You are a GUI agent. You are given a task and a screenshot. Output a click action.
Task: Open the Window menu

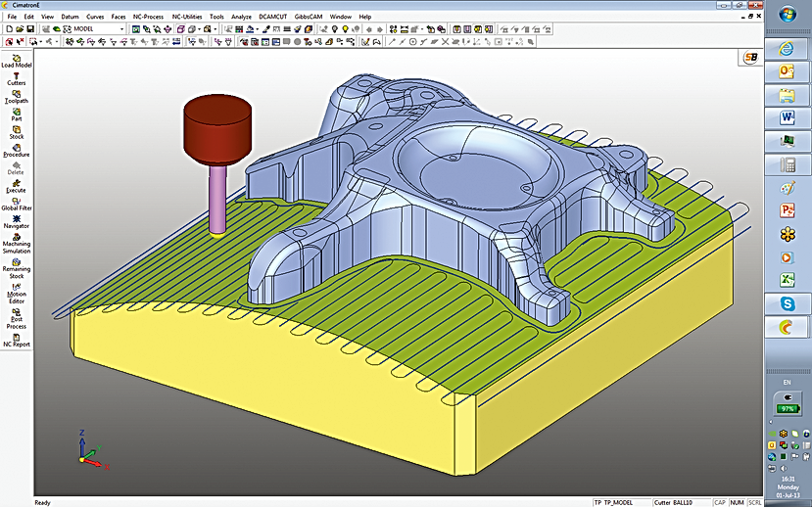click(x=340, y=17)
